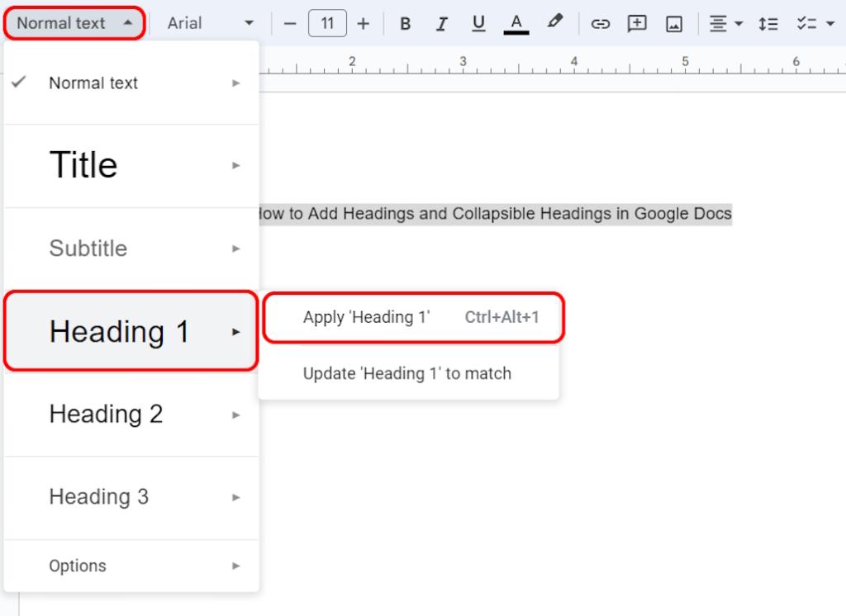The image size is (846, 616).
Task: Toggle bold formatting
Action: 405,23
